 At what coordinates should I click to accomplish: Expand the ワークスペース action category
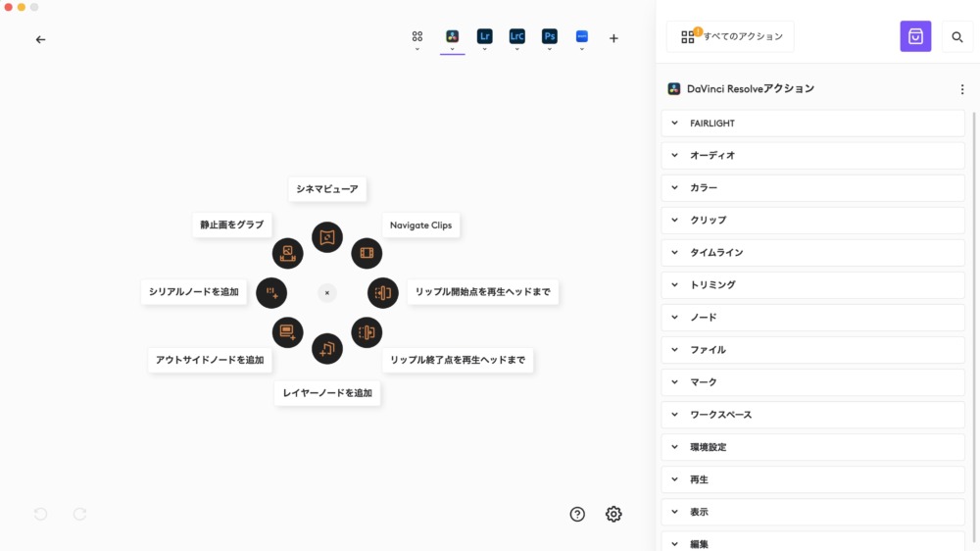pos(813,415)
